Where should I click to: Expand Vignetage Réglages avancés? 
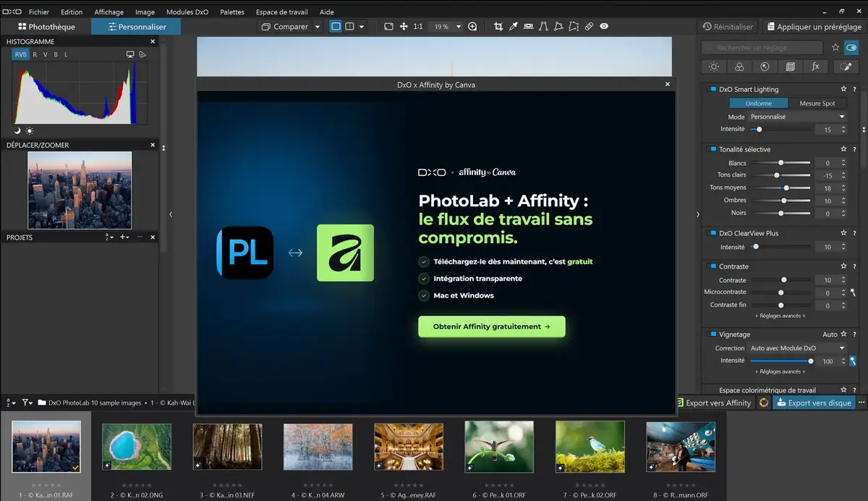tap(780, 371)
